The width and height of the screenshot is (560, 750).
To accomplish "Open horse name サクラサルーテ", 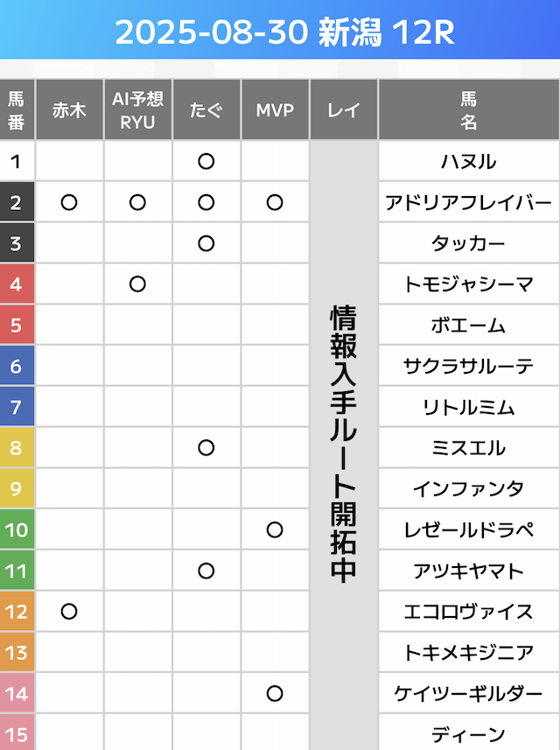I will pos(468,366).
